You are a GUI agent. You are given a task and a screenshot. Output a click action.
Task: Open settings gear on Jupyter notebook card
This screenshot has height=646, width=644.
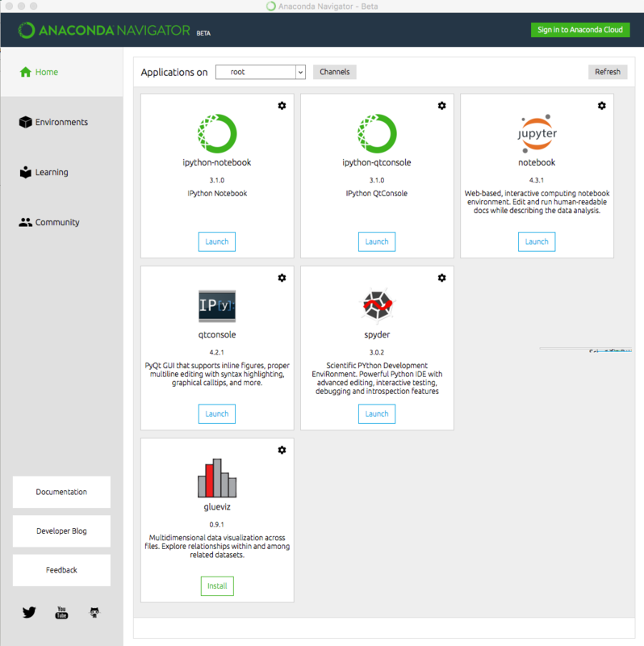(x=601, y=106)
